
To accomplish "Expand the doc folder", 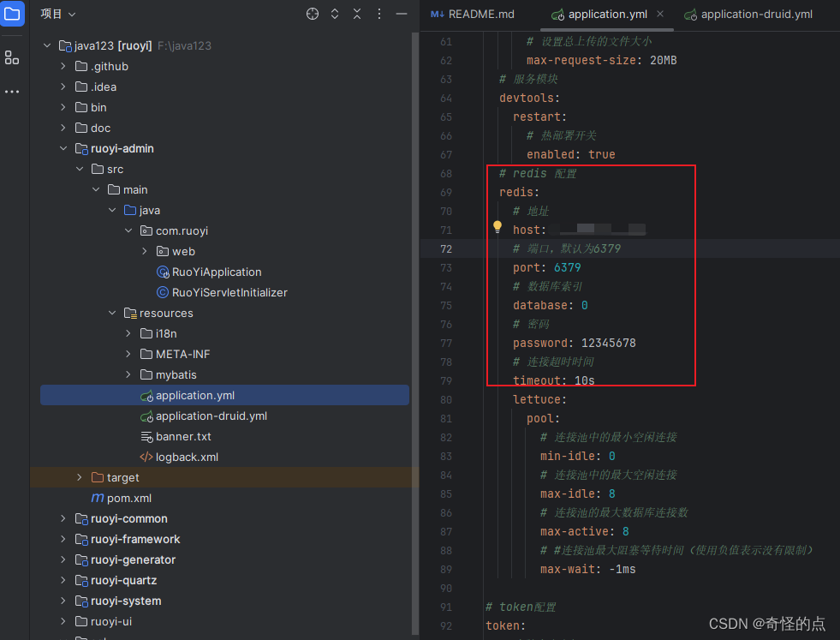I will pyautogui.click(x=63, y=128).
